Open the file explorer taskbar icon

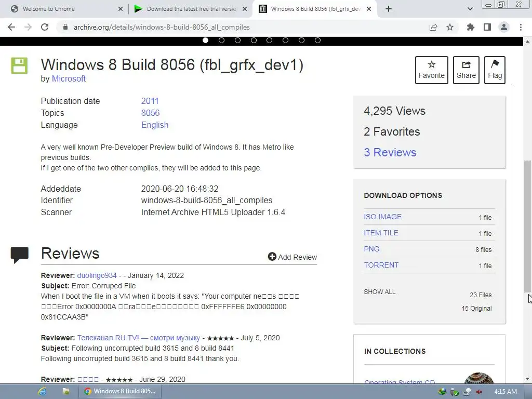[66, 391]
